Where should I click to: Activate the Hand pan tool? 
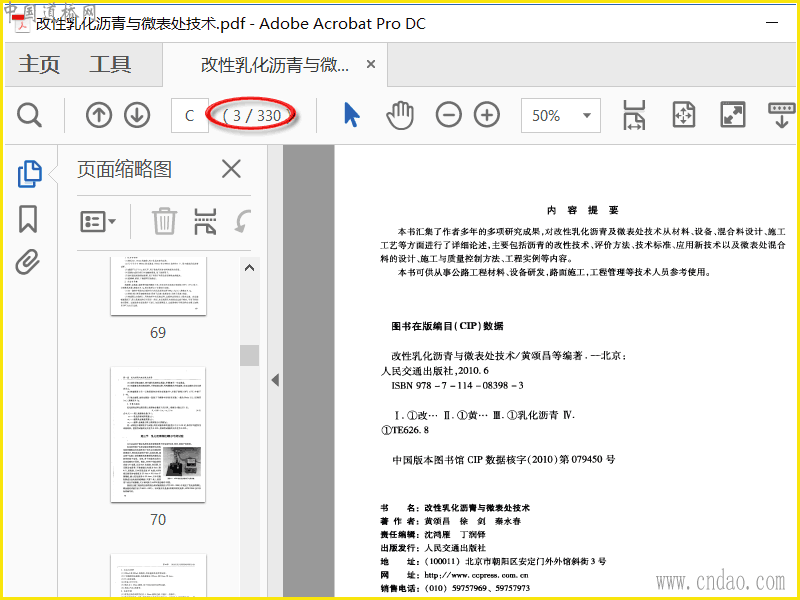point(399,115)
